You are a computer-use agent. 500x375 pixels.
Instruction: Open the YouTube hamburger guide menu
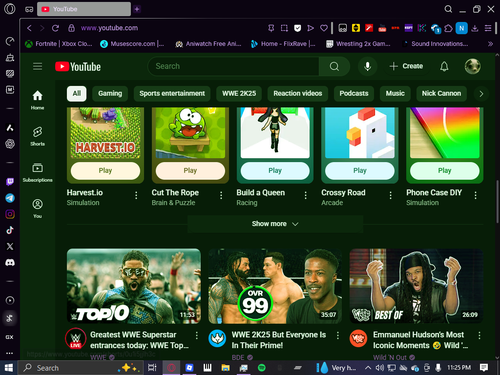(37, 66)
